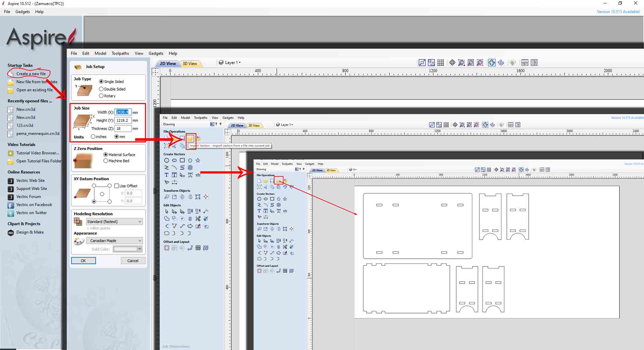This screenshot has width=644, height=350.
Task: Select Auto Layout Text box tool in middle panel
Action: tap(174, 175)
